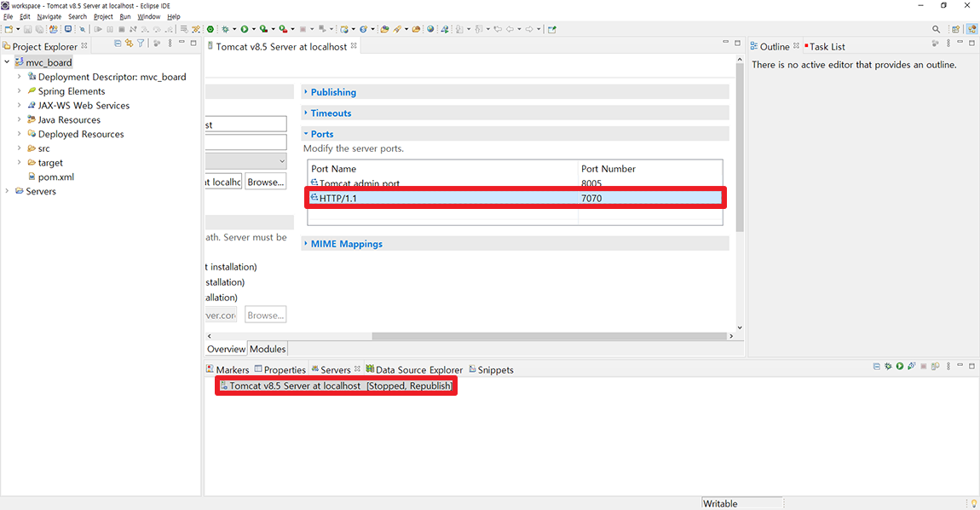Open the Project menu

click(x=103, y=17)
